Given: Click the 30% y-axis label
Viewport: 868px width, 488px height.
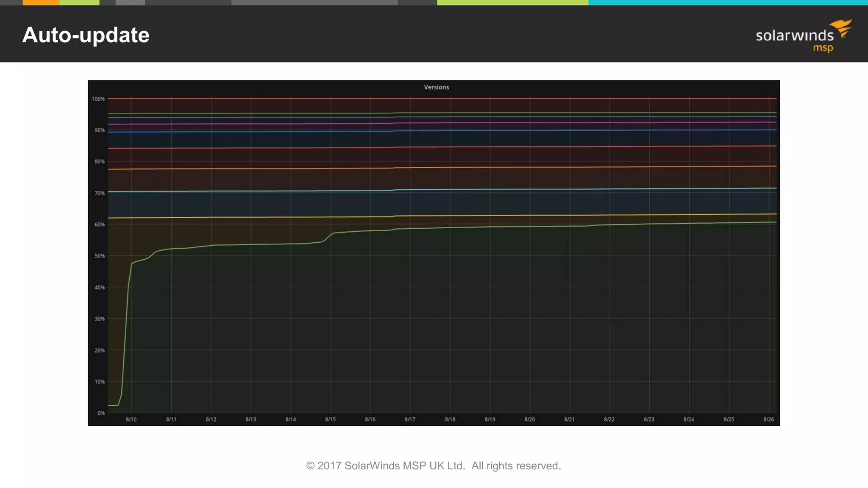Looking at the screenshot, I should [x=100, y=319].
